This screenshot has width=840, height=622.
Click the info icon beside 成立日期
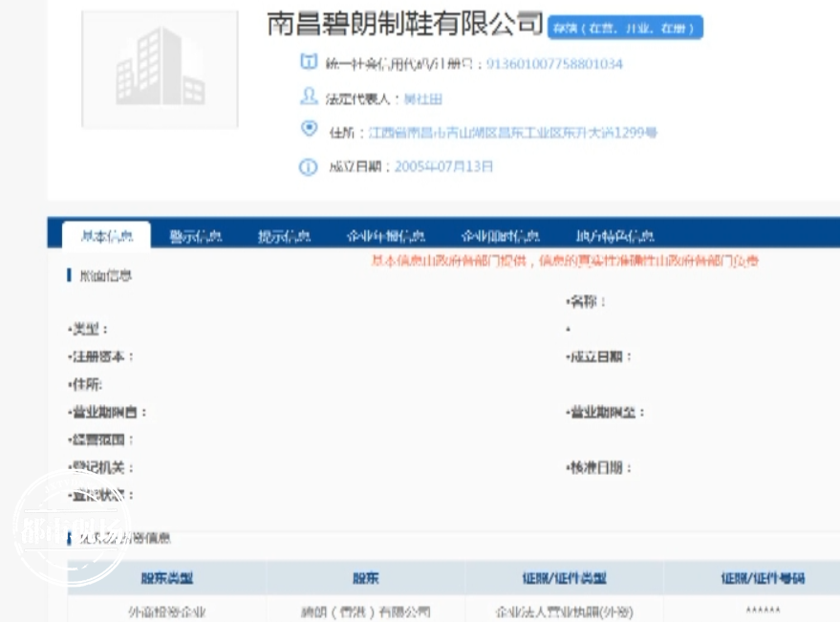tap(308, 166)
